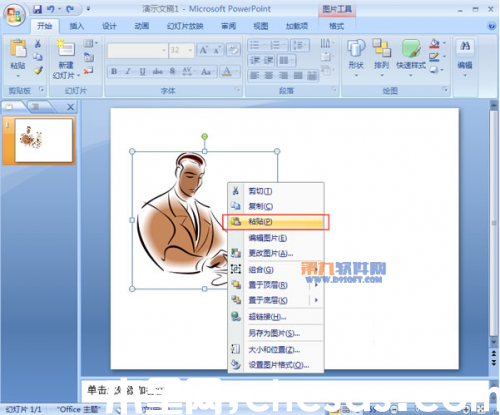Customize Quick Access Toolbar dropdown
500x415 pixels.
click(x=89, y=9)
